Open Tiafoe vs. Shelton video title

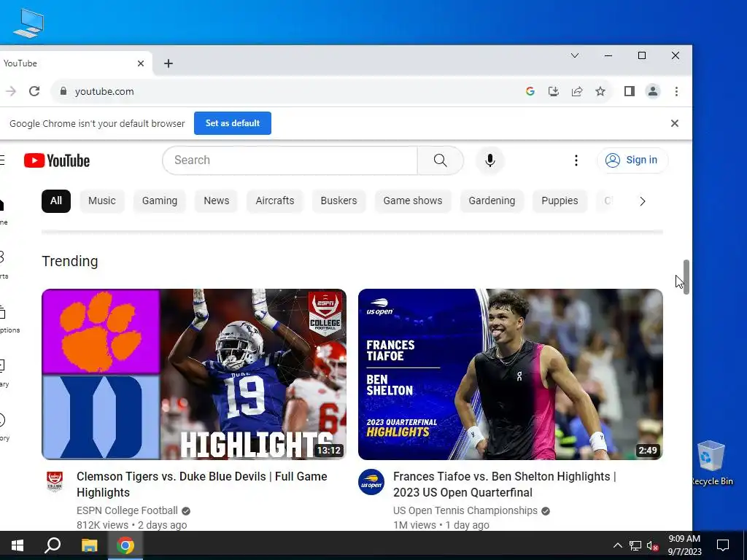point(504,484)
